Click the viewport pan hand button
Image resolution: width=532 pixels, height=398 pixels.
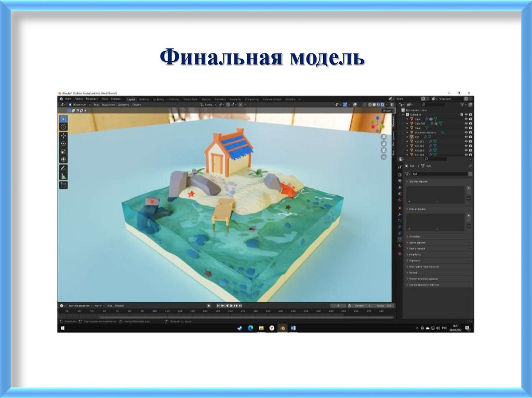pyautogui.click(x=384, y=143)
